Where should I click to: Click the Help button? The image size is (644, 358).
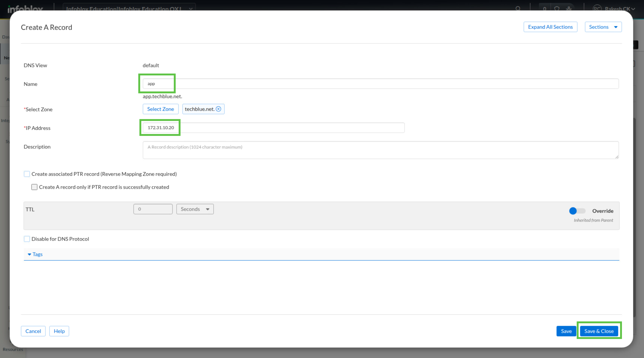59,331
